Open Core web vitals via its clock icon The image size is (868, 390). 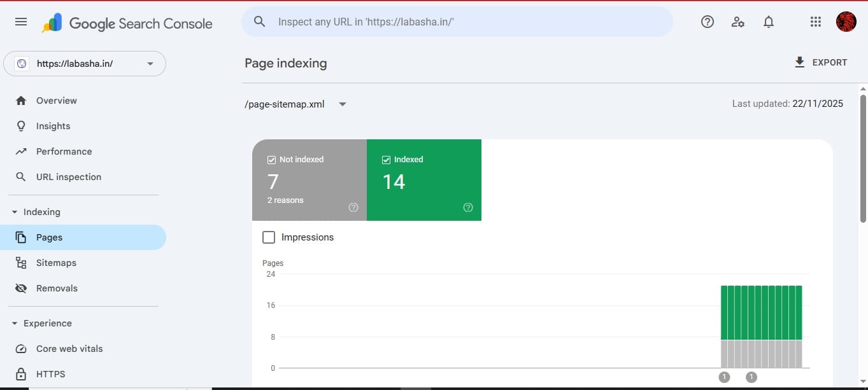click(21, 349)
